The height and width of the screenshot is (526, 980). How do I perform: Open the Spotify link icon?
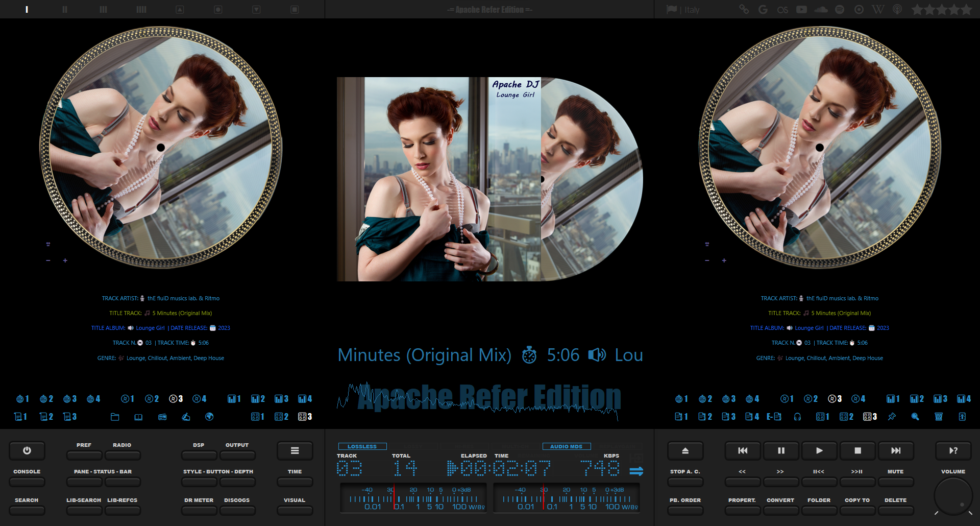click(840, 9)
